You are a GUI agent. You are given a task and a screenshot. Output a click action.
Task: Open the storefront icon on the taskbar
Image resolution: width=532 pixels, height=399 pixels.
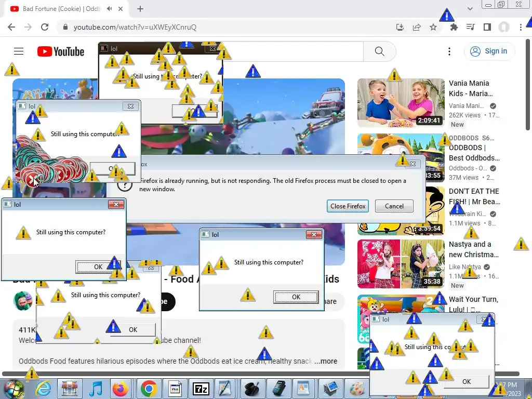70,389
